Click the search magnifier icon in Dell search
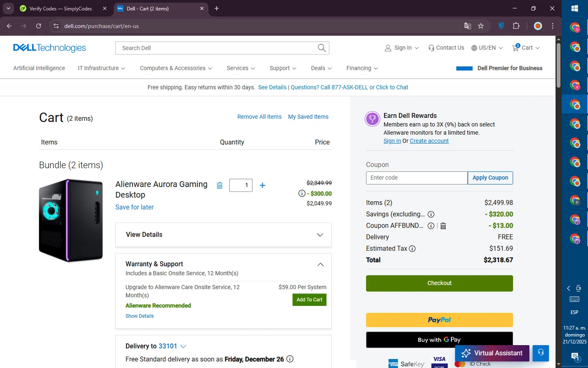The image size is (588, 368). (321, 48)
